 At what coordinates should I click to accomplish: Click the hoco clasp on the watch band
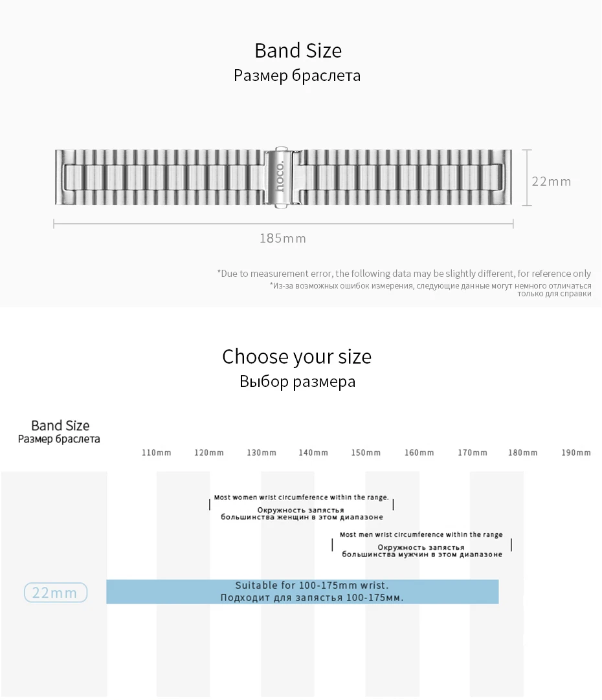(x=280, y=178)
